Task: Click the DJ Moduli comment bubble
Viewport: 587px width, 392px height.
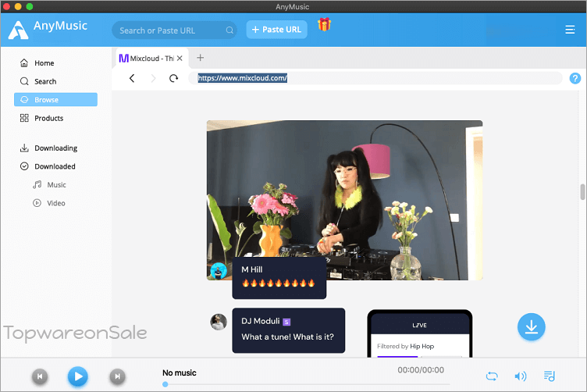Action: click(289, 330)
